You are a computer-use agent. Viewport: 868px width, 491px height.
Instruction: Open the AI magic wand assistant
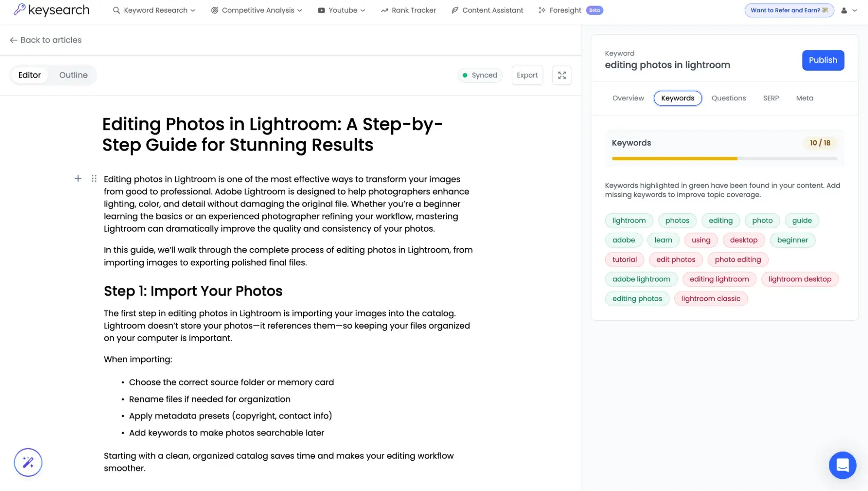point(28,462)
